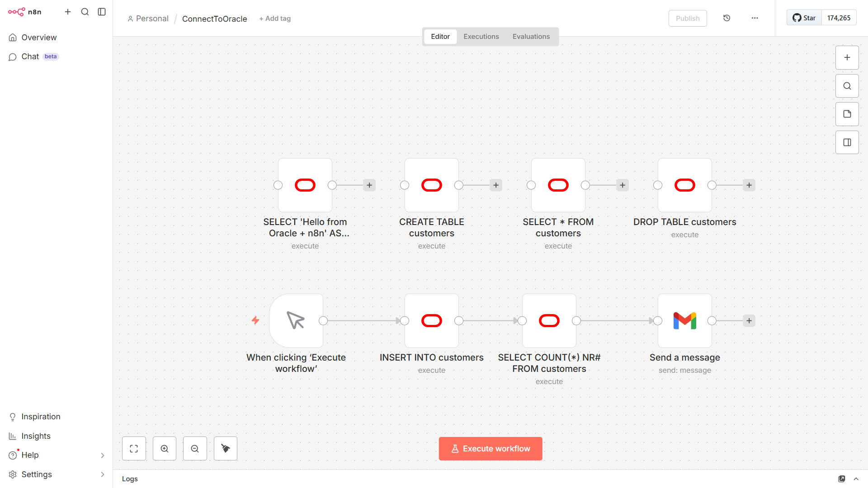Viewport: 868px width, 488px height.
Task: Zoom out of the canvas
Action: tap(195, 449)
